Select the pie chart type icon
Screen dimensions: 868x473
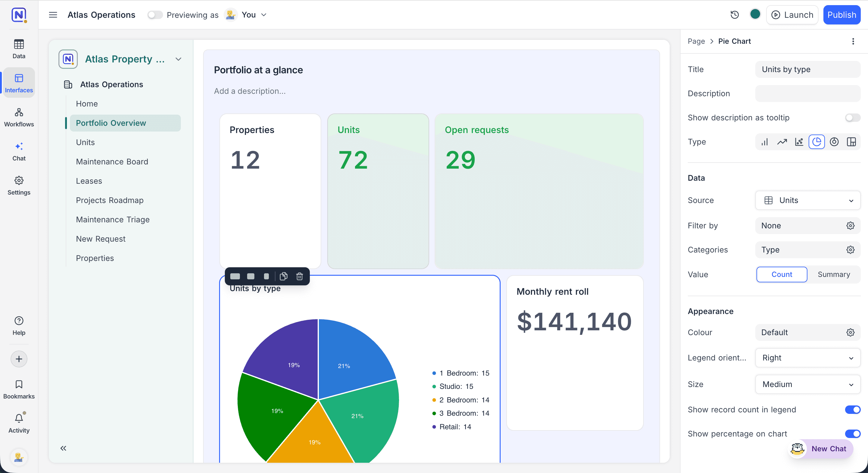817,142
